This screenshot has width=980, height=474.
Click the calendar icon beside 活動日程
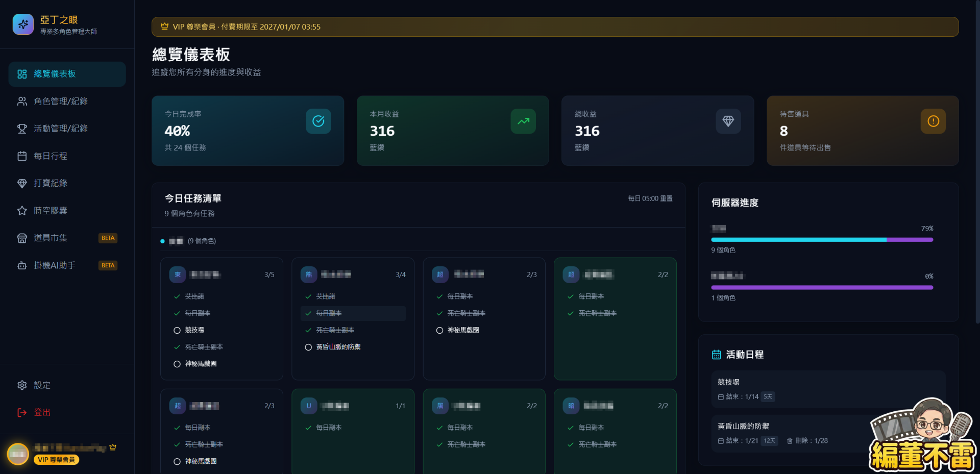(717, 355)
